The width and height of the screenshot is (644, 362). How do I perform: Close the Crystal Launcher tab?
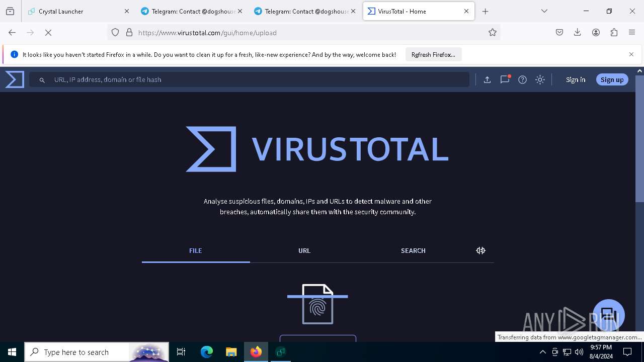(126, 11)
